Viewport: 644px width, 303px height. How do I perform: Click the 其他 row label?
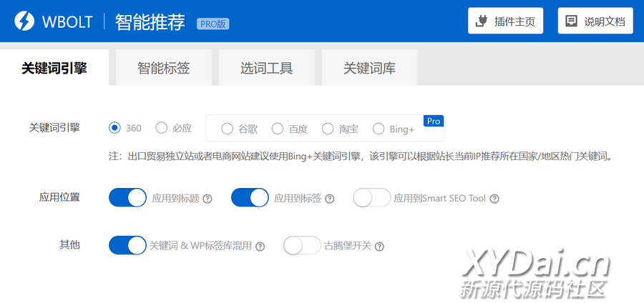coord(70,245)
